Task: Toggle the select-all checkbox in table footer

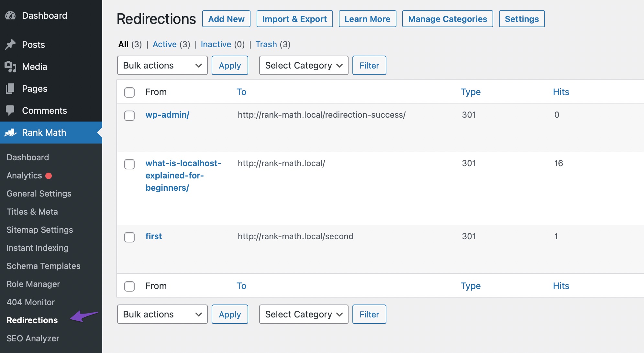Action: click(x=129, y=286)
